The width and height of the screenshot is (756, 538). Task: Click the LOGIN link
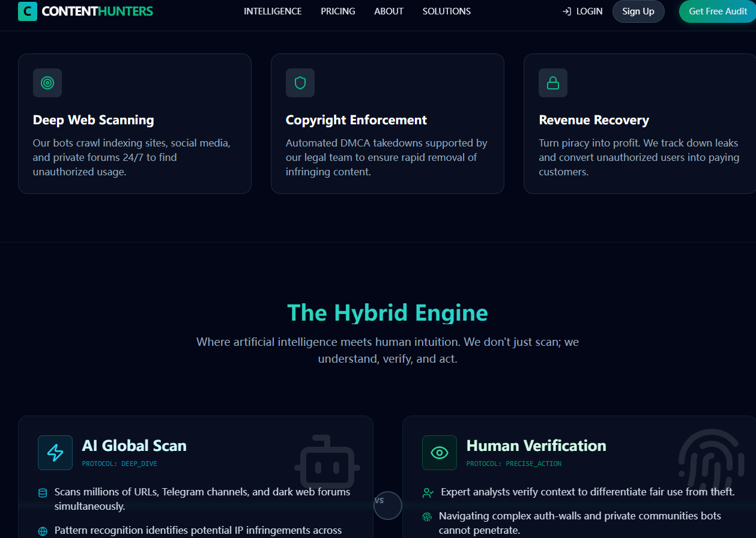click(589, 11)
